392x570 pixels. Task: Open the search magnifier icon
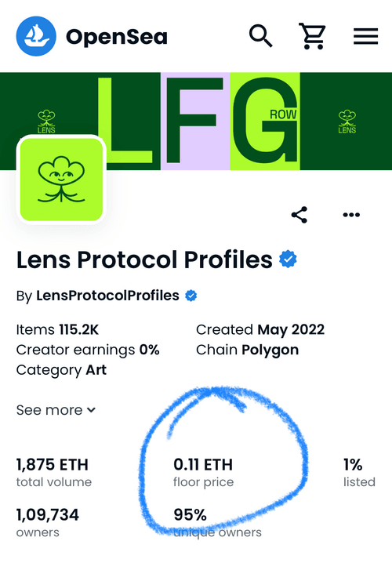tap(261, 36)
